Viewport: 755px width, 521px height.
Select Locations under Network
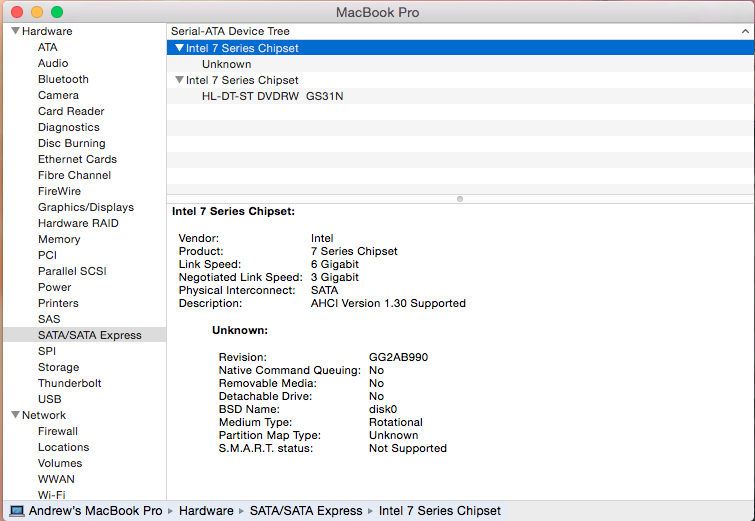coord(64,447)
